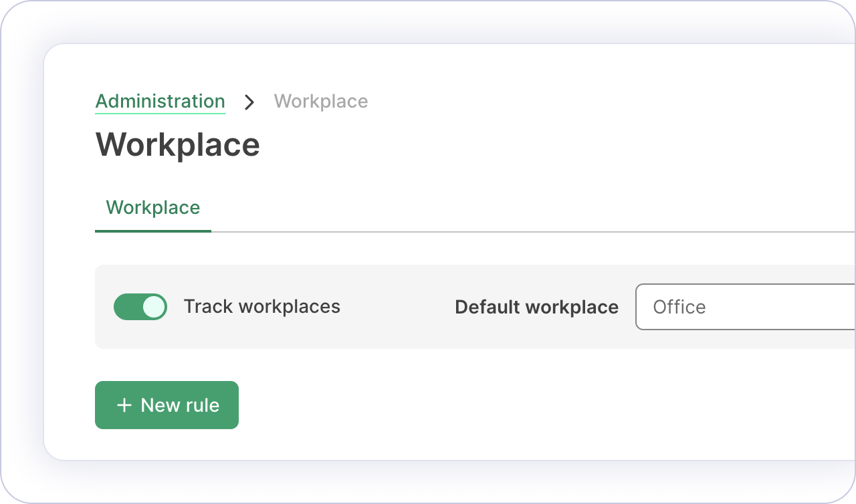Select the green underlined Workplace tab
The image size is (856, 504).
[153, 208]
